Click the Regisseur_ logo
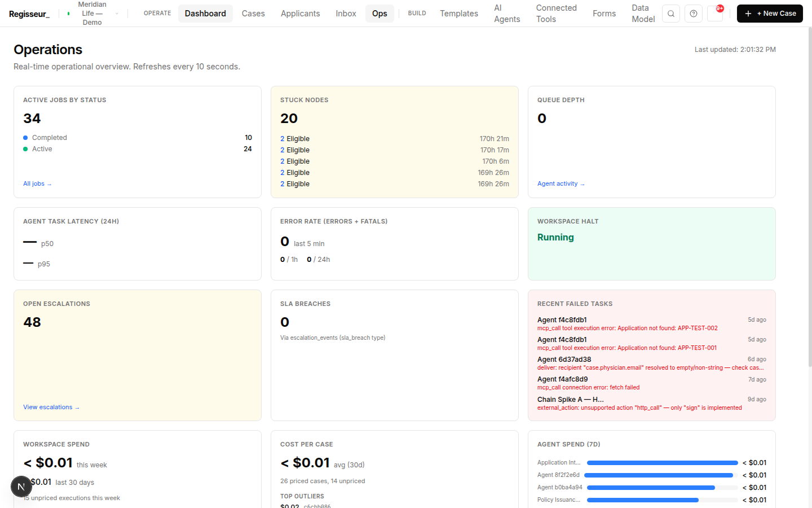The image size is (812, 508). coord(29,14)
